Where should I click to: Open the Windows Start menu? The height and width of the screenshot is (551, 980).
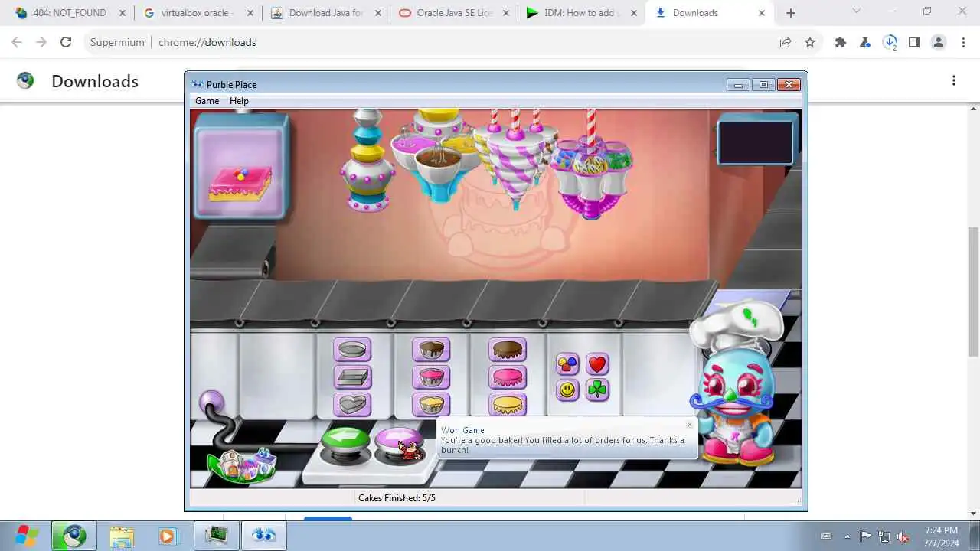click(x=27, y=535)
